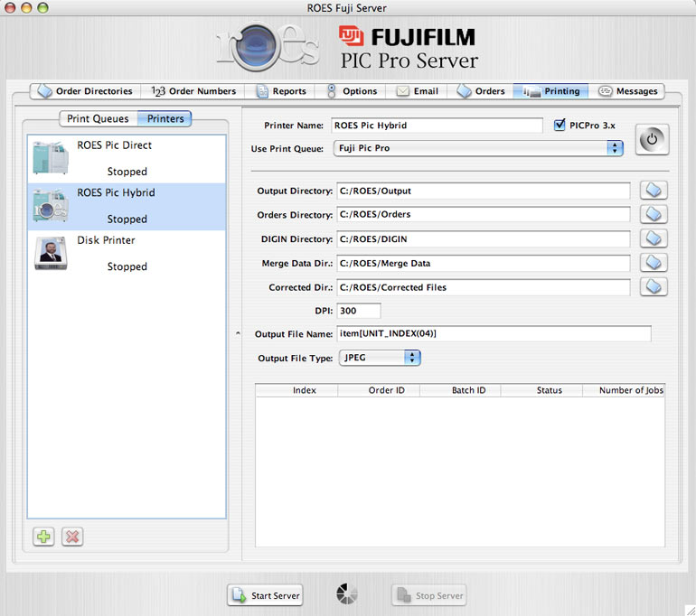The image size is (696, 616).
Task: Open the Use Print Queue dropdown
Action: coord(478,148)
